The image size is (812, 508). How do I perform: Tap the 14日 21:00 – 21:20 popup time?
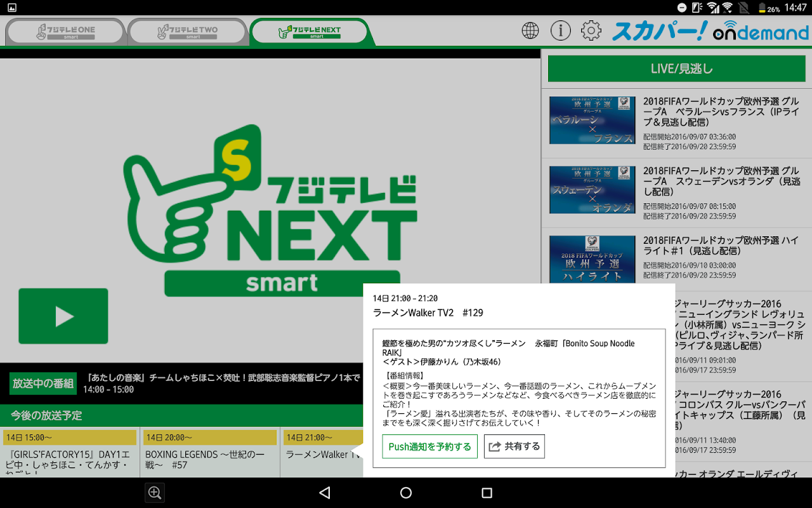tap(405, 298)
